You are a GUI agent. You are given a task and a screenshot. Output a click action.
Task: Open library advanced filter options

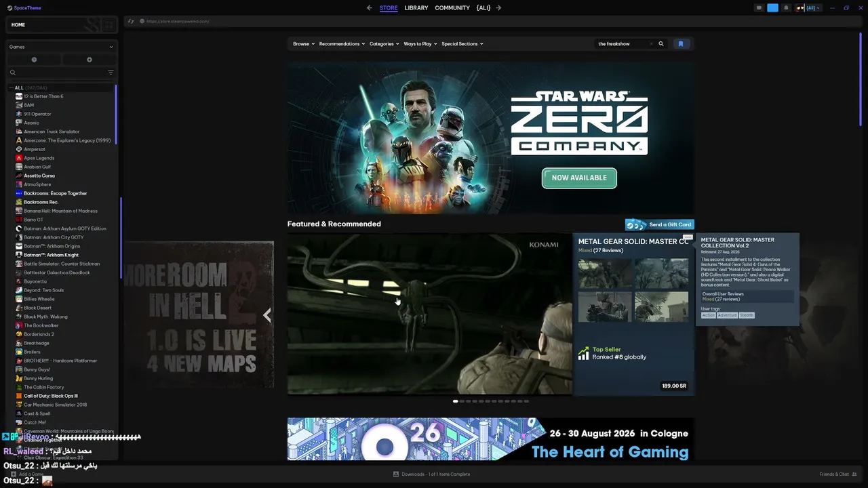[111, 73]
